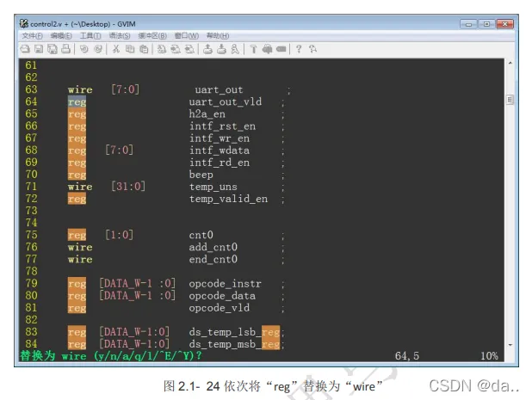532x400 pixels.
Task: Click the Find Previous toolbar icon
Action: 189,49
